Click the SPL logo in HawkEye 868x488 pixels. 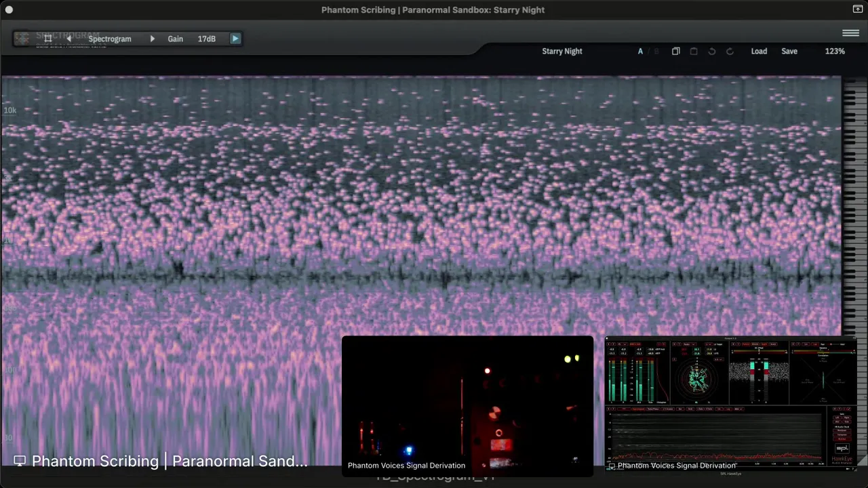[842, 449]
